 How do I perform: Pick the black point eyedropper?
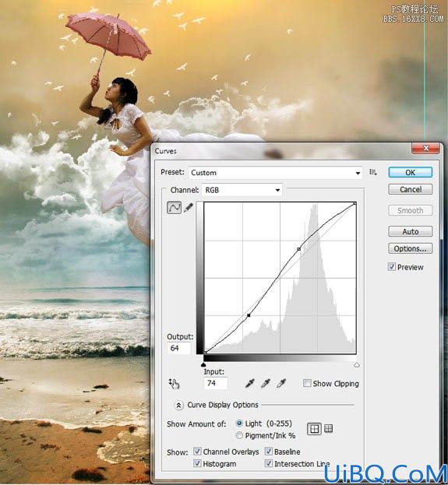point(250,383)
